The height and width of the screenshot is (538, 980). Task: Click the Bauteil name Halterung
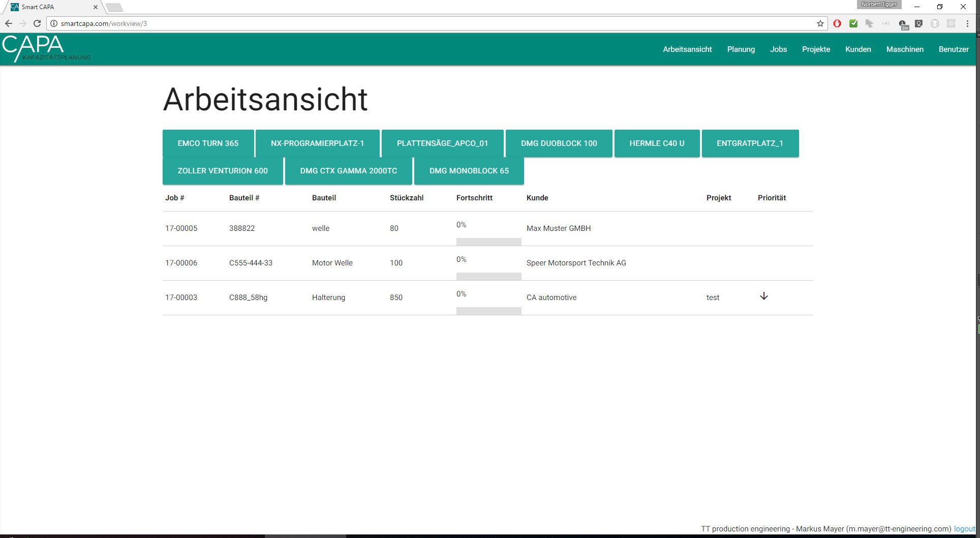pyautogui.click(x=328, y=297)
